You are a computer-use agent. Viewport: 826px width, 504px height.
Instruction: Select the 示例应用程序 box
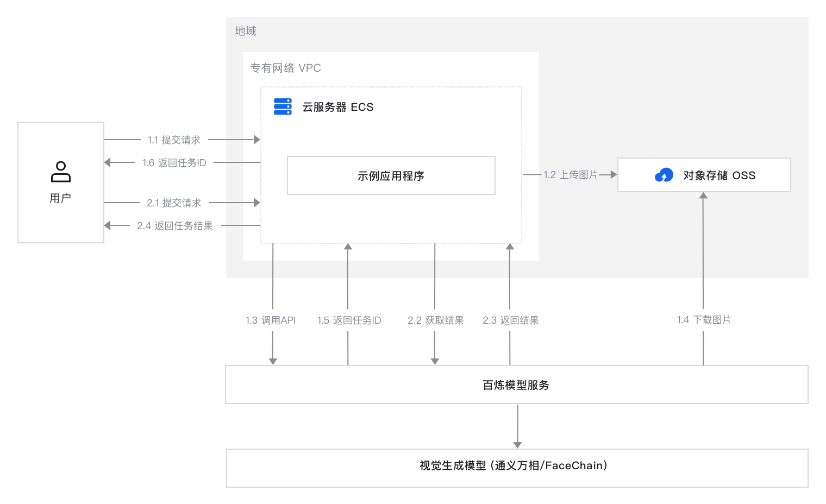[x=391, y=175]
